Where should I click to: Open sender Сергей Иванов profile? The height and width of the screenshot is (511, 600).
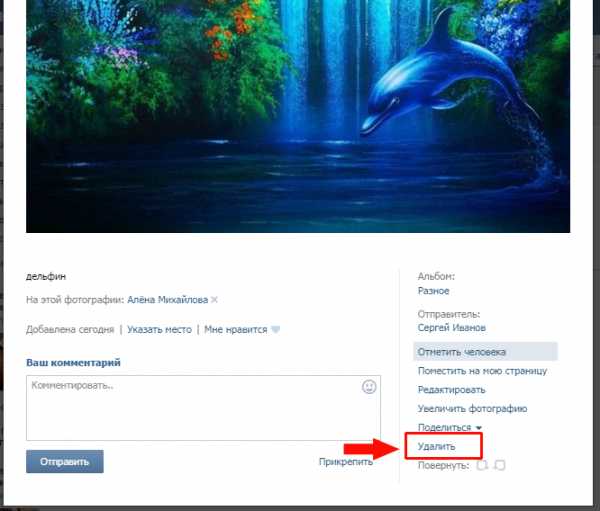(x=452, y=328)
